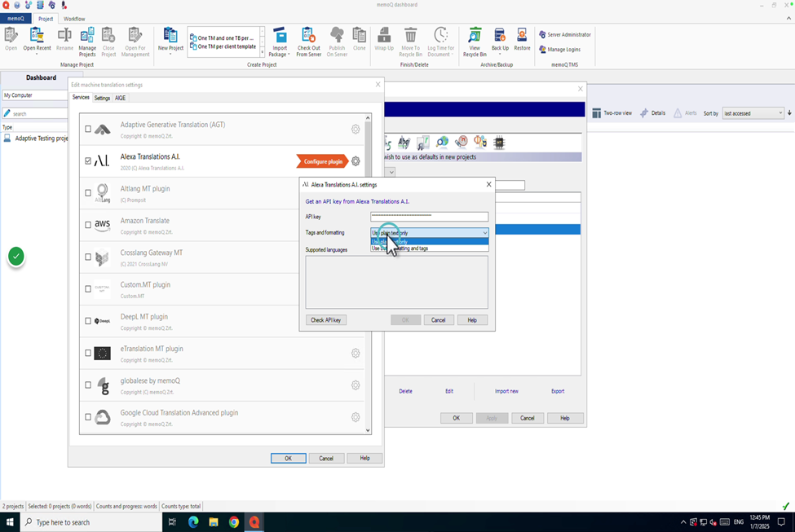The image size is (795, 532).
Task: Select the Services tab
Action: 81,97
